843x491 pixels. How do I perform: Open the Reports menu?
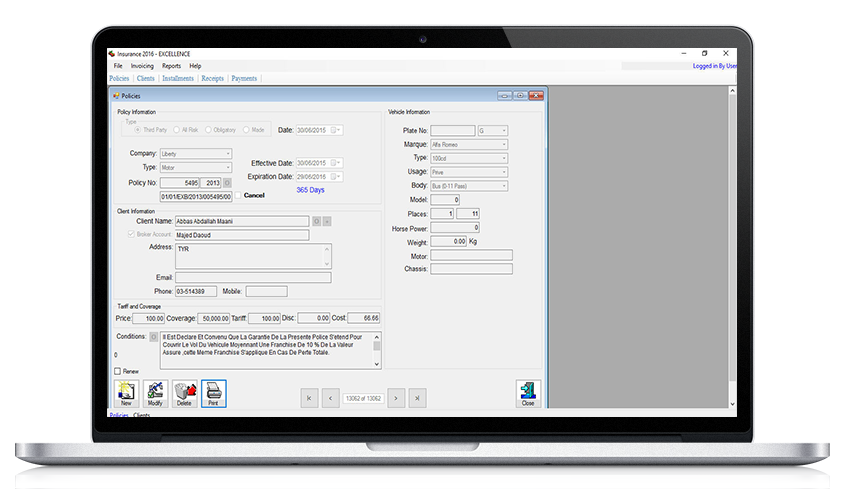[172, 66]
